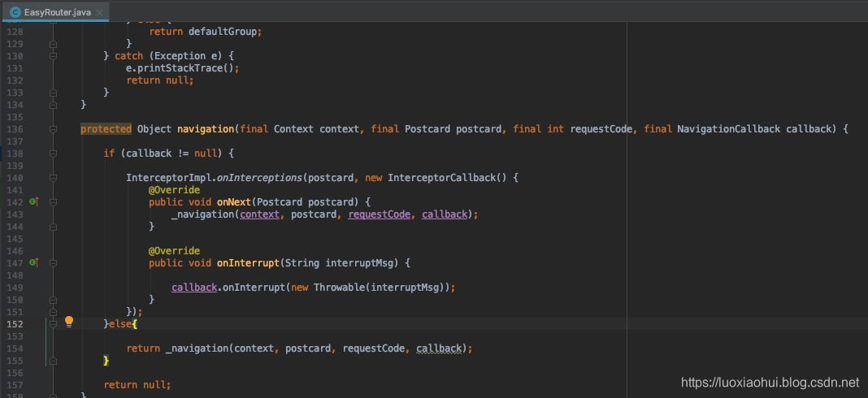Click the fold marker at catch line 130
The image size is (868, 398).
click(53, 56)
